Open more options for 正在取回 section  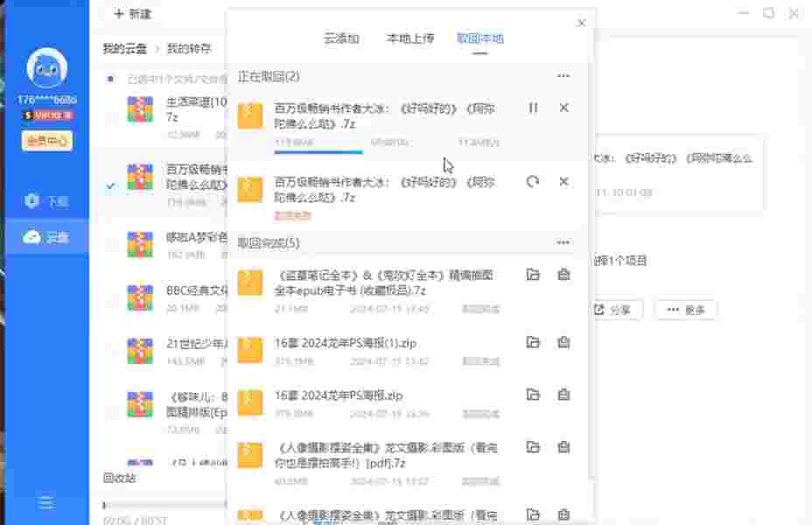point(563,77)
